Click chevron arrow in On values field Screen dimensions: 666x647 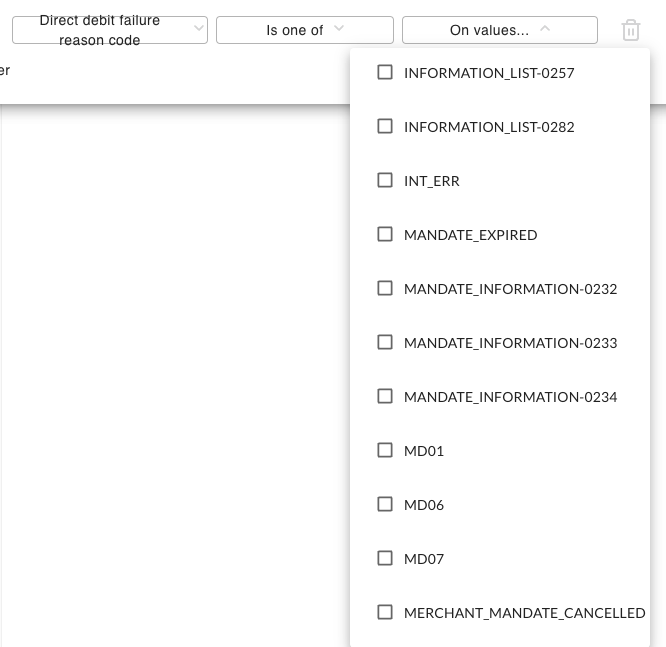click(x=545, y=28)
